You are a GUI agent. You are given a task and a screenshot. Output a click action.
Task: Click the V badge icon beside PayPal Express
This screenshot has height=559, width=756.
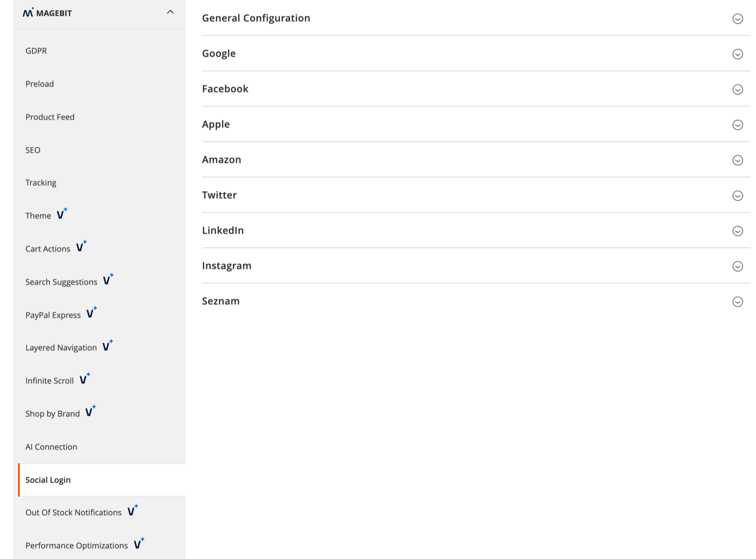pyautogui.click(x=91, y=312)
